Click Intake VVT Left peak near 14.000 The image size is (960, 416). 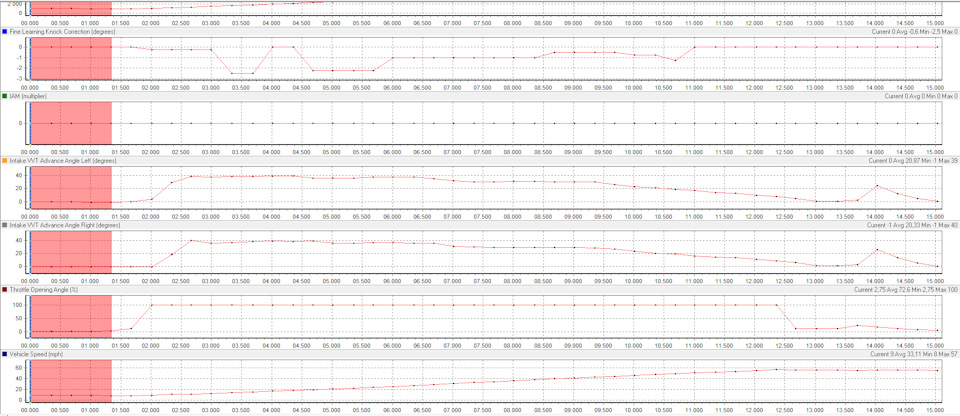tap(877, 186)
